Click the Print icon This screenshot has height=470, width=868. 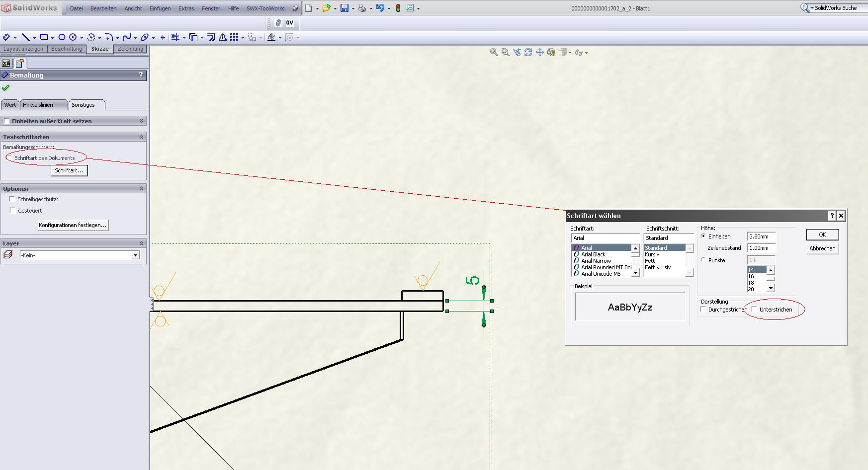pyautogui.click(x=362, y=8)
